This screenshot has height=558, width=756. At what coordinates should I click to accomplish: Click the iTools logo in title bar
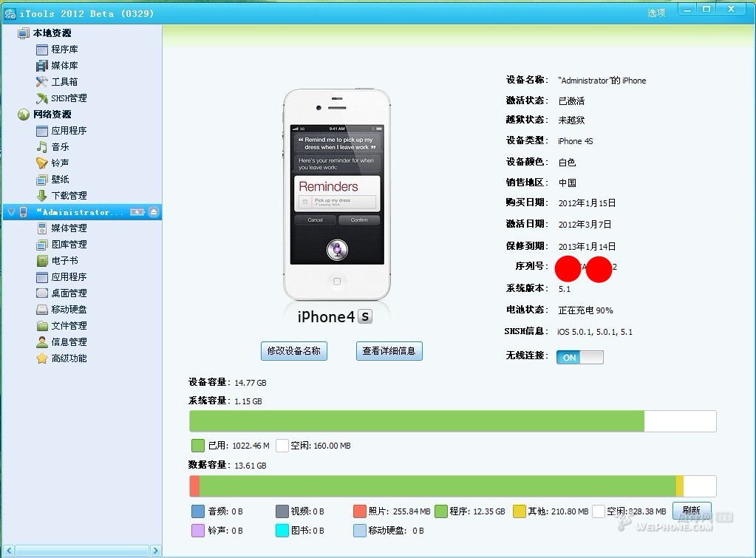pyautogui.click(x=10, y=14)
